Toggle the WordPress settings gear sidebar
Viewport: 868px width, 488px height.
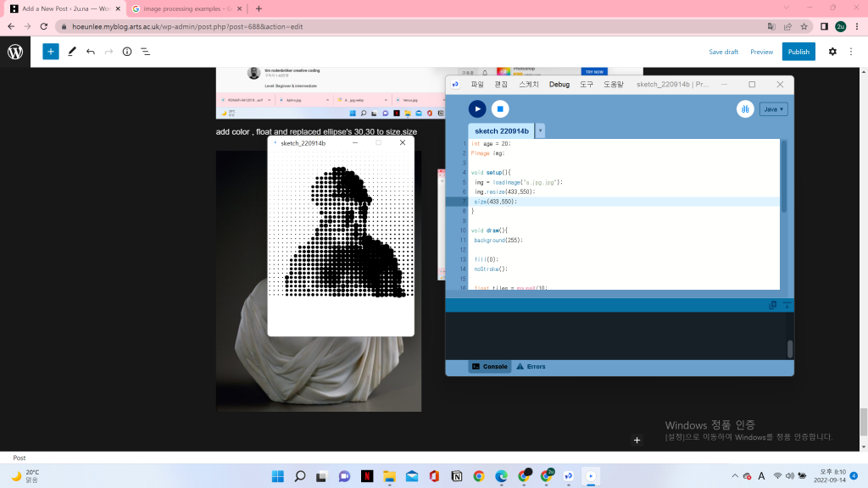click(832, 52)
